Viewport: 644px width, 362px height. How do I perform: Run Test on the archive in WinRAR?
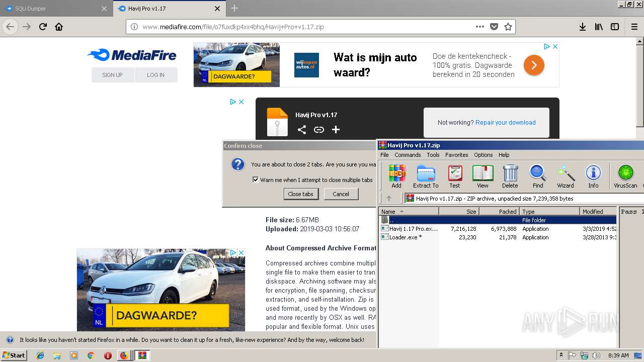tap(455, 176)
